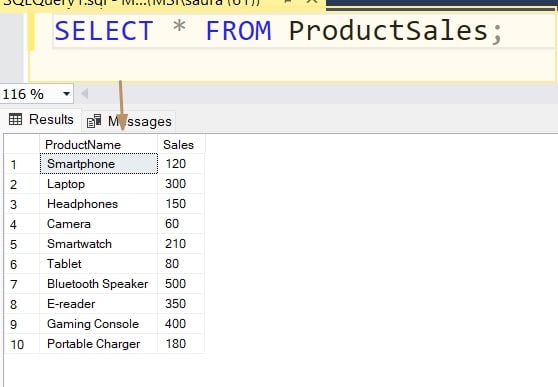This screenshot has height=387, width=558.
Task: Select the Bluetooth Speaker cell
Action: coord(99,284)
